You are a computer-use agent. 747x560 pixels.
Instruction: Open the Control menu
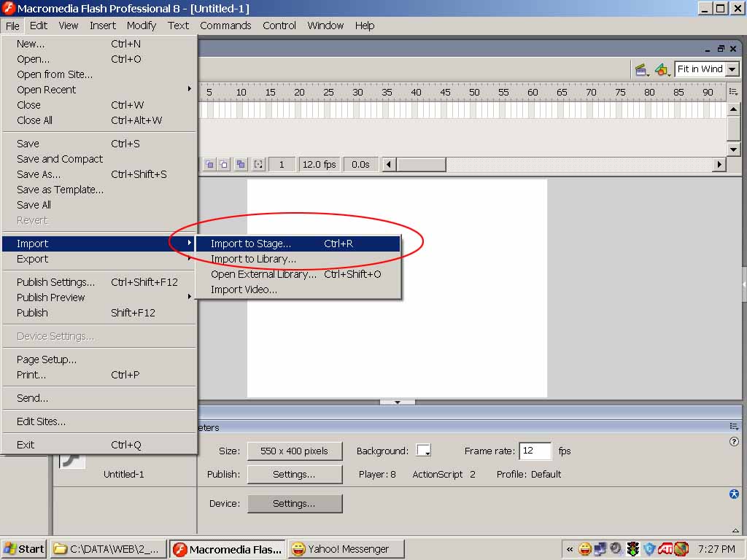pyautogui.click(x=279, y=26)
